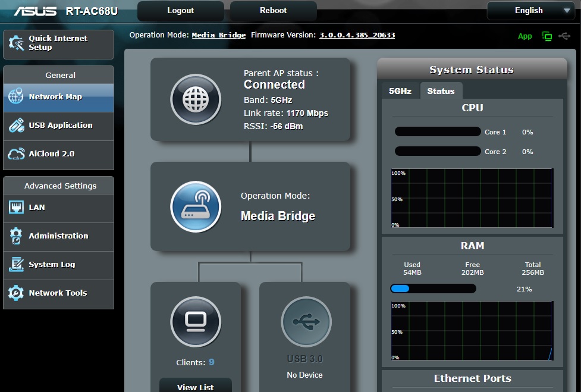Click the ASUS logo
Image resolution: width=581 pixels, height=392 pixels.
35,11
